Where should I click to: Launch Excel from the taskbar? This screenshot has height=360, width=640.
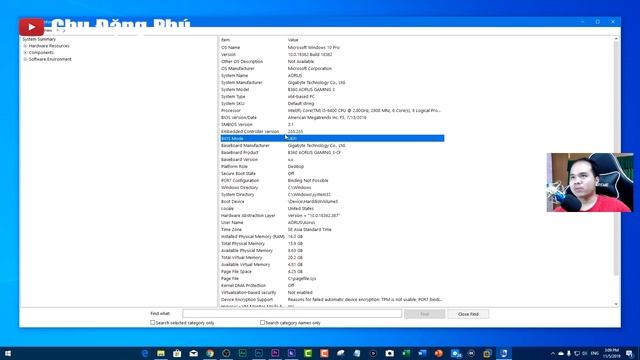point(406,353)
